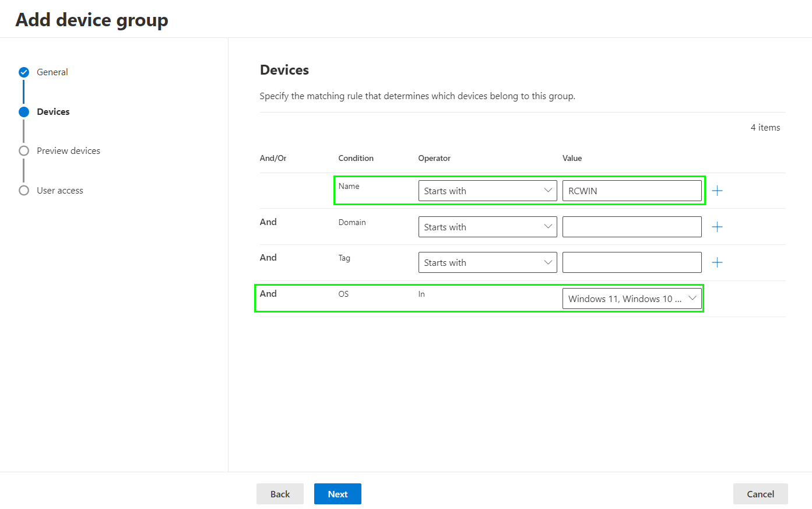The height and width of the screenshot is (509, 812).
Task: Focus the empty Domain value field
Action: (x=632, y=227)
